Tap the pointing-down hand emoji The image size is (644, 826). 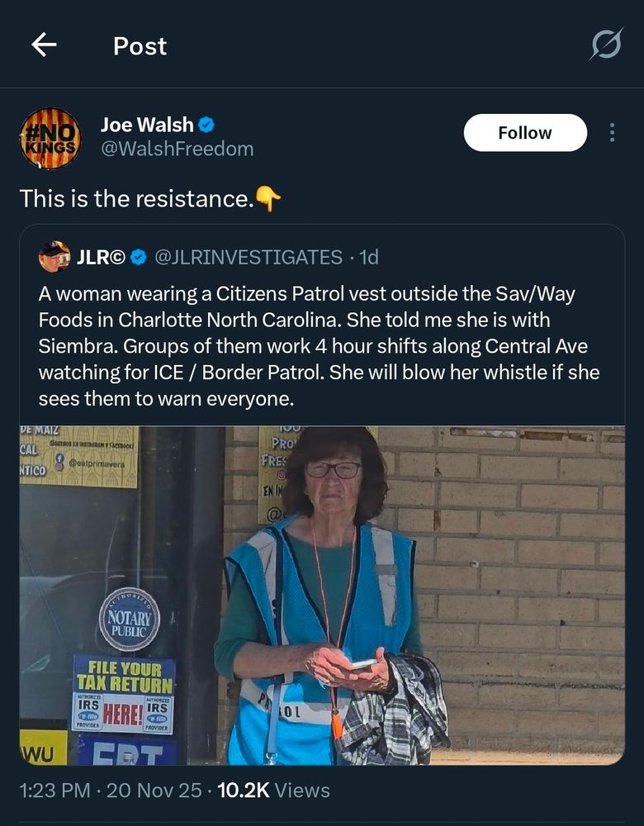268,199
